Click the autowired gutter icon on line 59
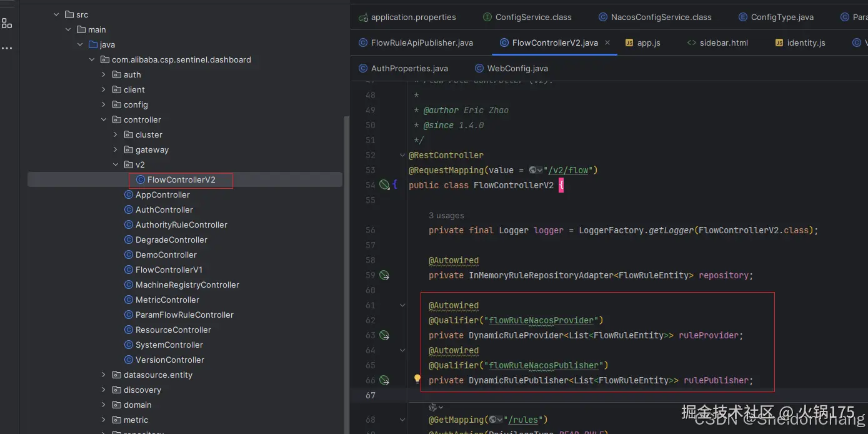868x434 pixels. tap(384, 275)
